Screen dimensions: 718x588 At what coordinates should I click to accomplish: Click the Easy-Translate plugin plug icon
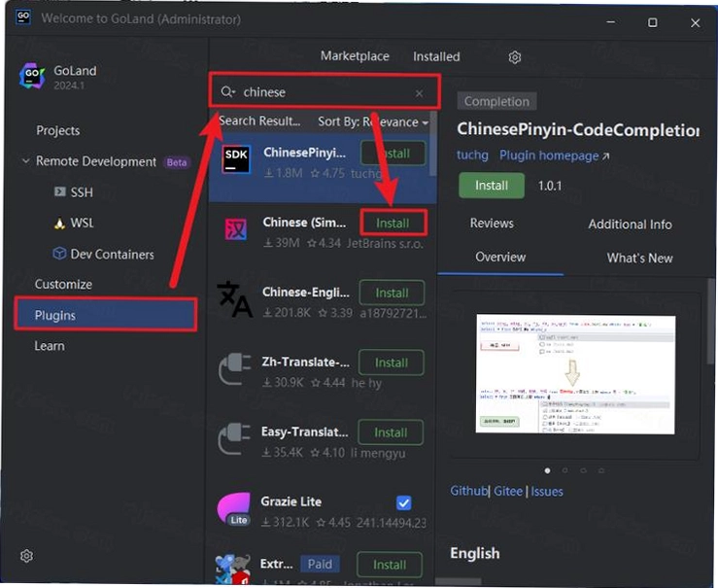[234, 439]
